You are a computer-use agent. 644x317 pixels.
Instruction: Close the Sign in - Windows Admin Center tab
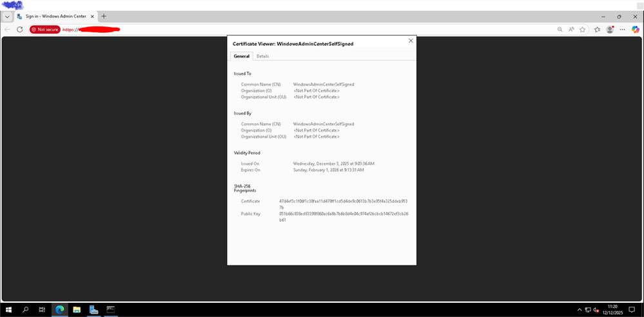click(92, 16)
